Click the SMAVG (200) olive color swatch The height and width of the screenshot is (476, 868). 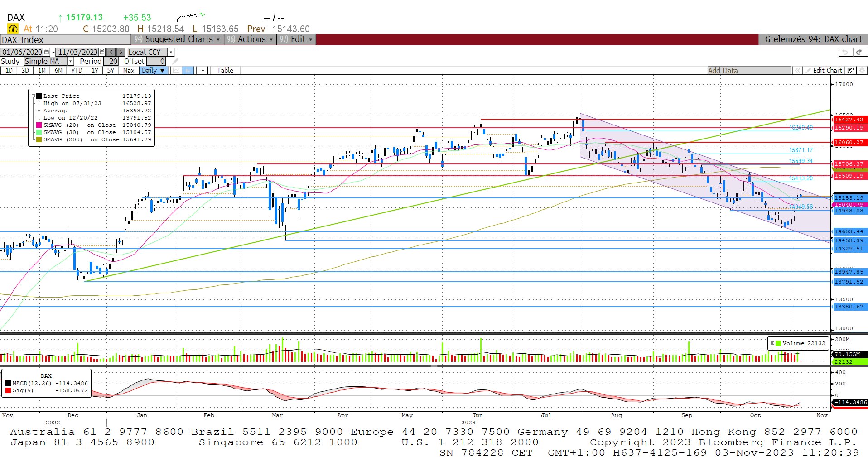[x=39, y=139]
